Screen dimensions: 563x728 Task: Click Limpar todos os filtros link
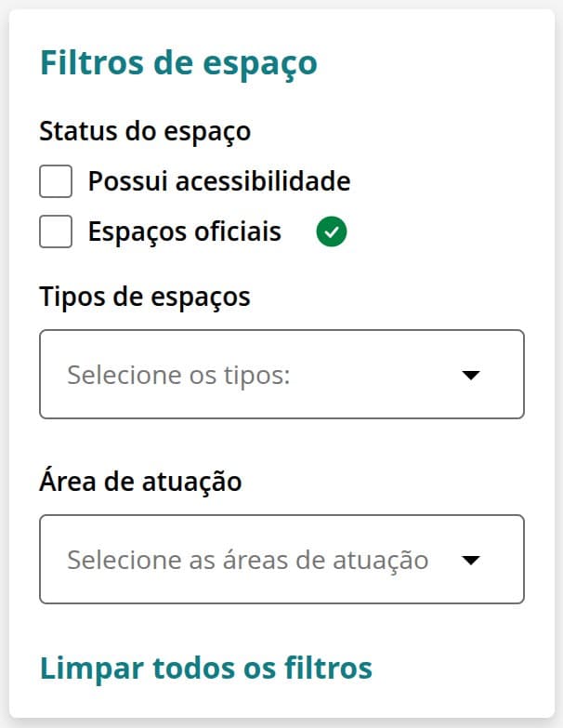pyautogui.click(x=205, y=668)
